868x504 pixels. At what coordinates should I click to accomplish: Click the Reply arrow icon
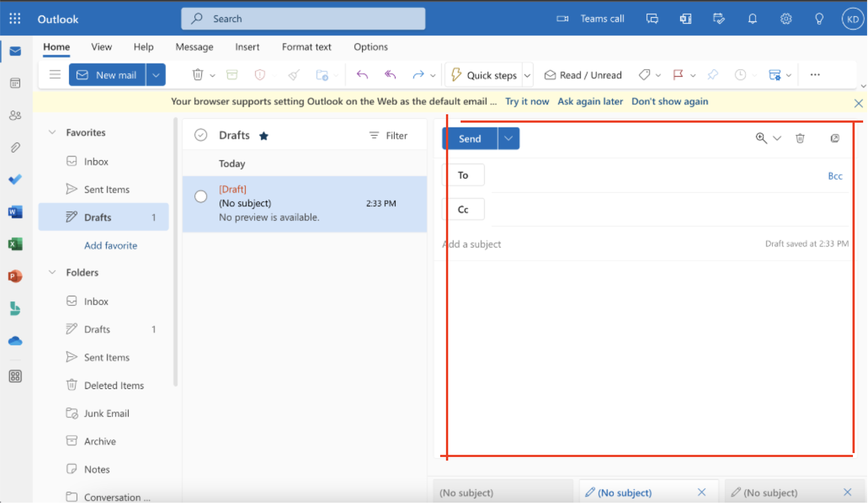click(x=362, y=75)
